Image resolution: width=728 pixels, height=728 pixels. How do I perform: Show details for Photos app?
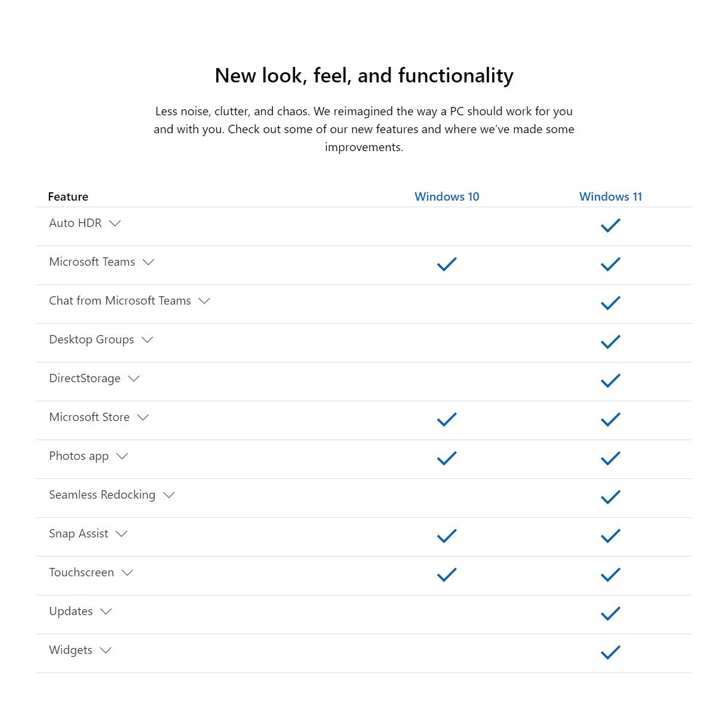pyautogui.click(x=122, y=456)
